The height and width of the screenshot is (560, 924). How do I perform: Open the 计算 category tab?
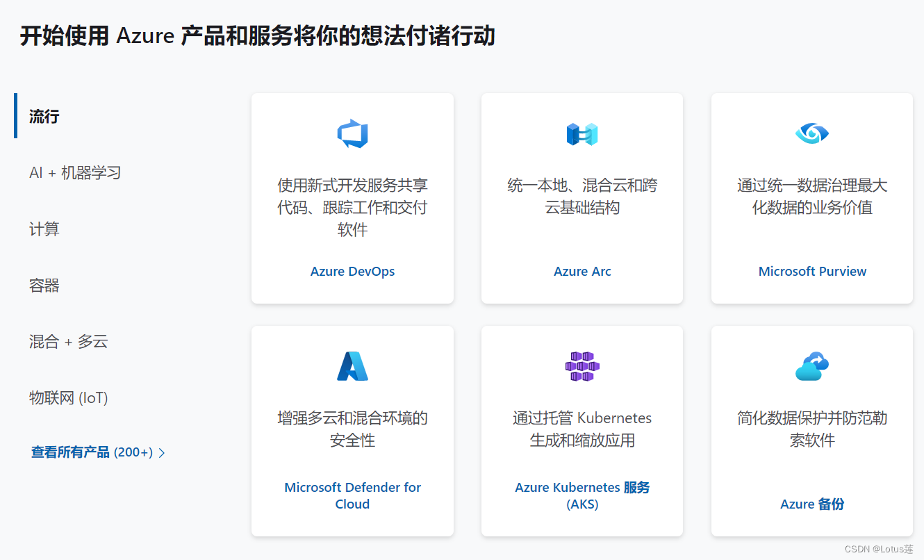point(44,229)
